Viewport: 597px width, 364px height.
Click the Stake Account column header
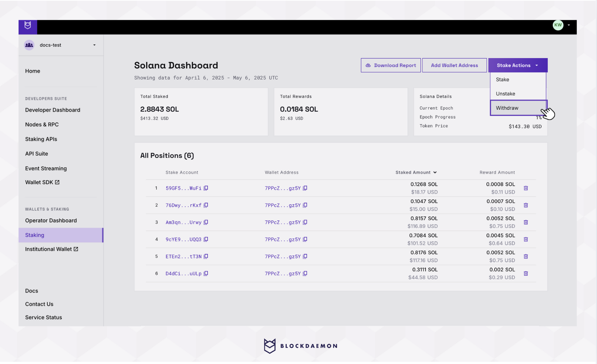pos(182,173)
